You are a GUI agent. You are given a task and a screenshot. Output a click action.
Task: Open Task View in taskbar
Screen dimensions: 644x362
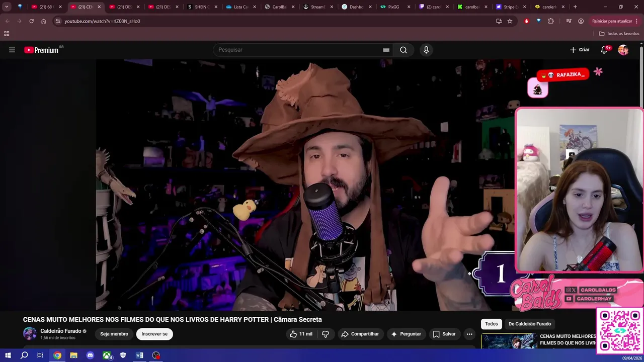40,355
